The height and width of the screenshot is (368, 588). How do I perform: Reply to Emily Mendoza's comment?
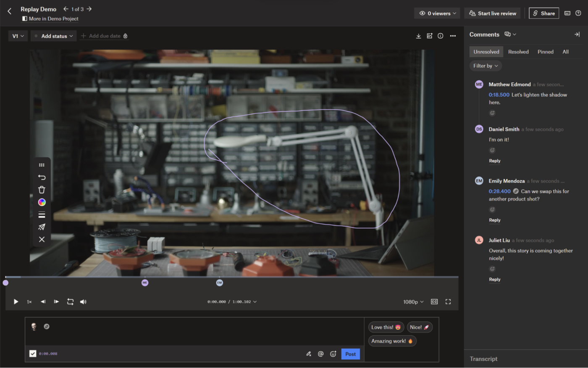(495, 220)
